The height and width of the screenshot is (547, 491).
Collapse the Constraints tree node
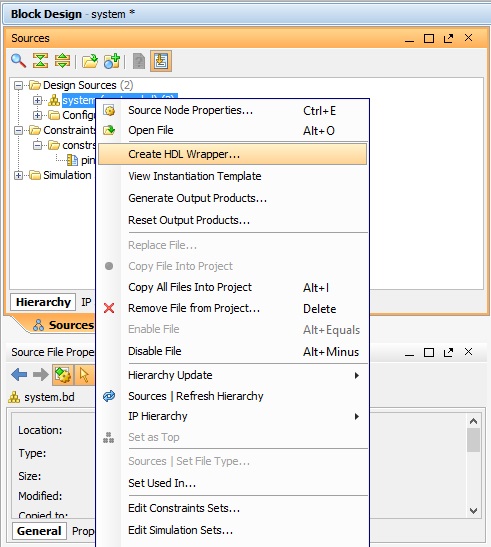click(x=18, y=130)
